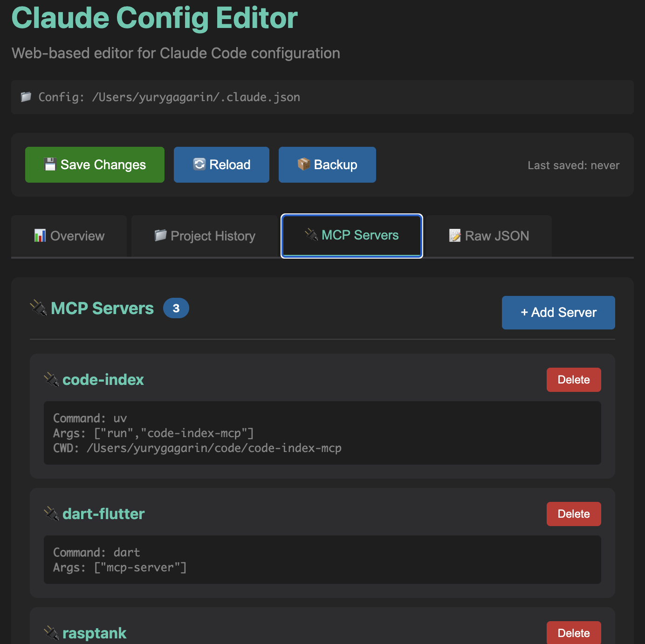The image size is (645, 644).
Task: Click the plug icon beside MCP Servers heading
Action: [x=38, y=308]
